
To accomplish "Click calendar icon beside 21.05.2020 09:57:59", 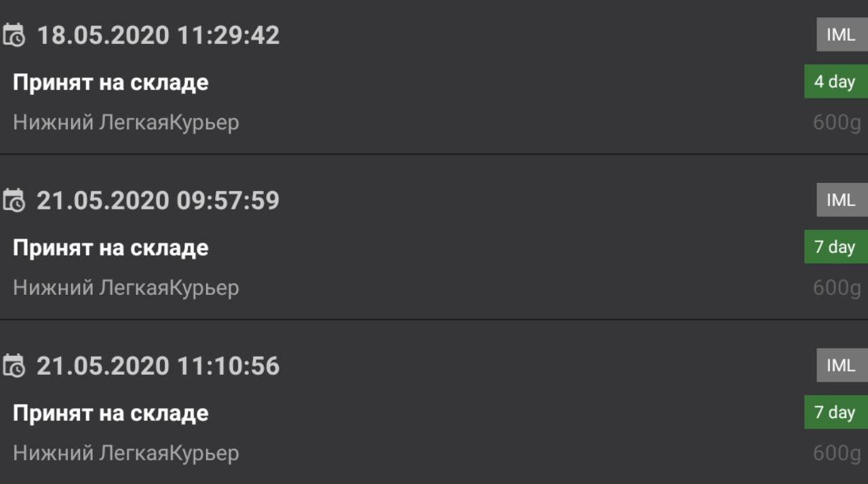I will 14,201.
